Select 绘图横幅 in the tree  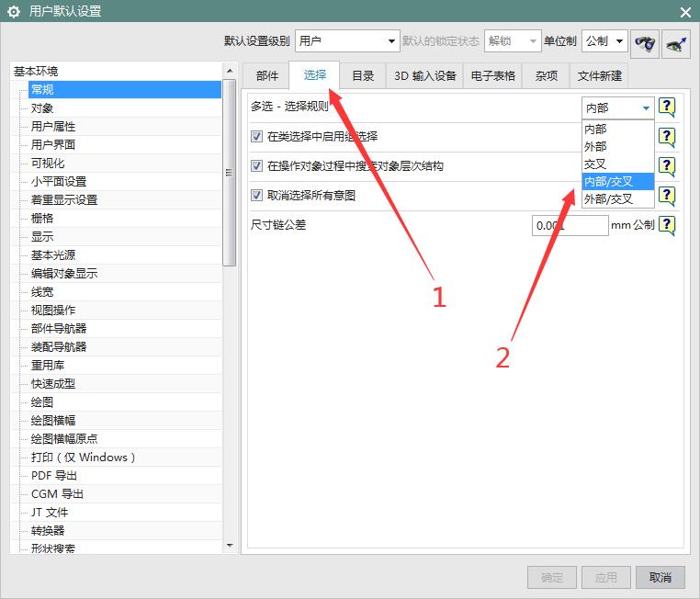coord(53,420)
